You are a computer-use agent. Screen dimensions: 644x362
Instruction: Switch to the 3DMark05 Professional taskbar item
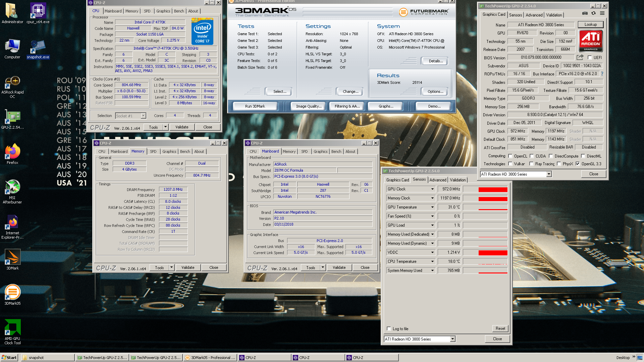click(210, 358)
